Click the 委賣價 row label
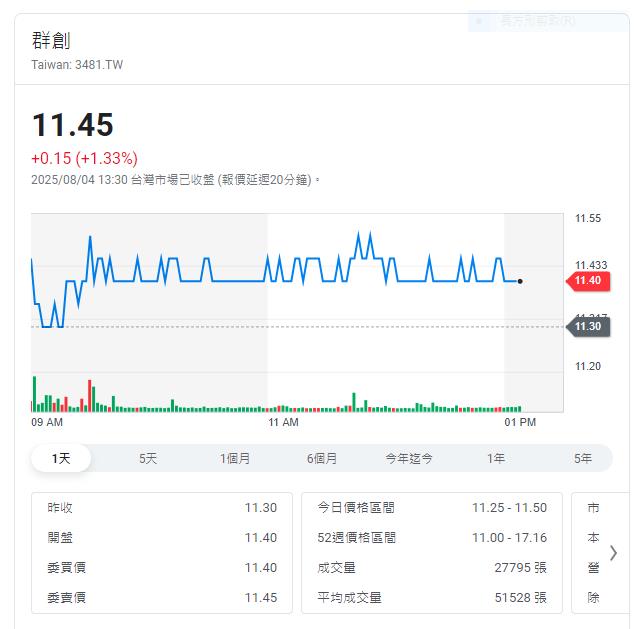Screen dimensions: 641x629 (x=67, y=598)
